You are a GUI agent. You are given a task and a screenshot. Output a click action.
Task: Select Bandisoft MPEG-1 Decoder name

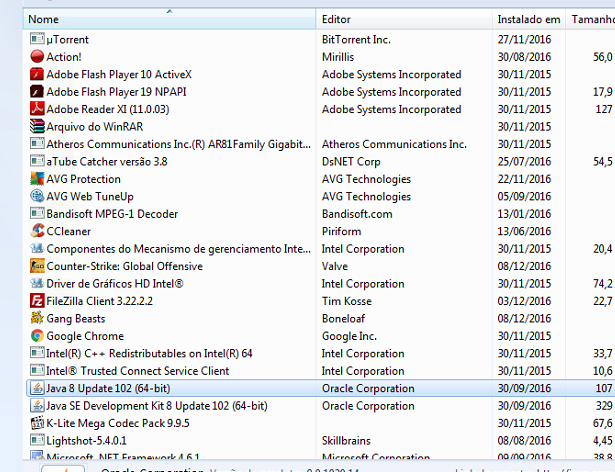coord(112,214)
